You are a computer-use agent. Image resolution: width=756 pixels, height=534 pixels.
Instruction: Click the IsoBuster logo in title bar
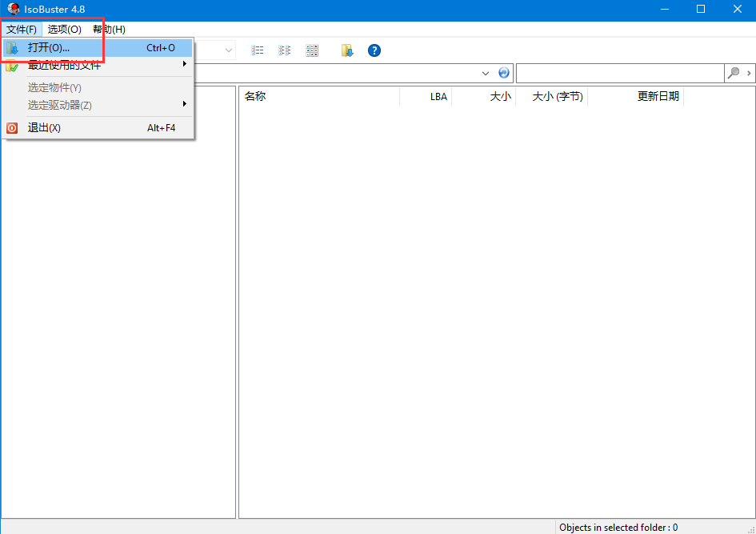coord(13,9)
